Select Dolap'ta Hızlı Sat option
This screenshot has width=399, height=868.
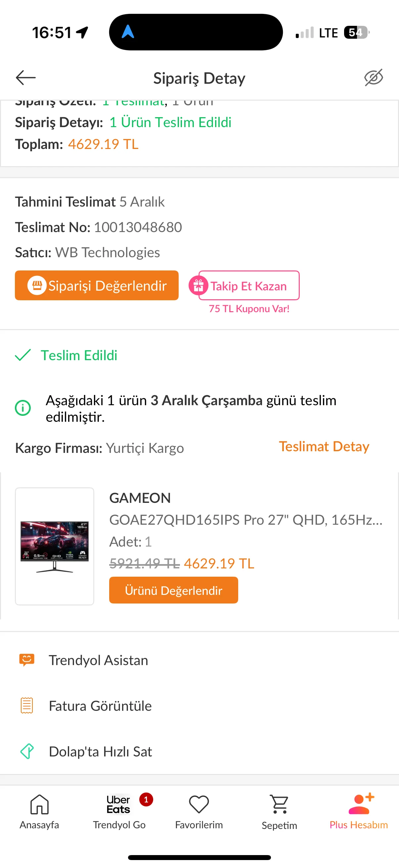point(100,751)
